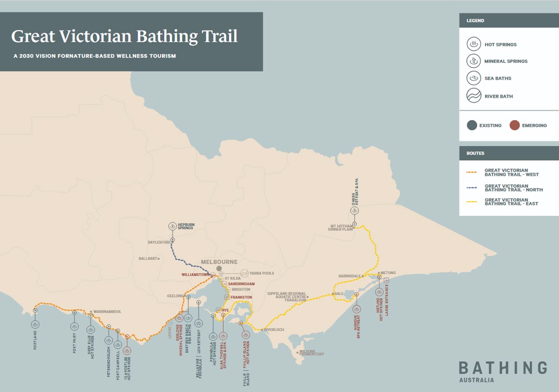Select the Metung Hot Springs icon
The image size is (559, 392).
379,292
